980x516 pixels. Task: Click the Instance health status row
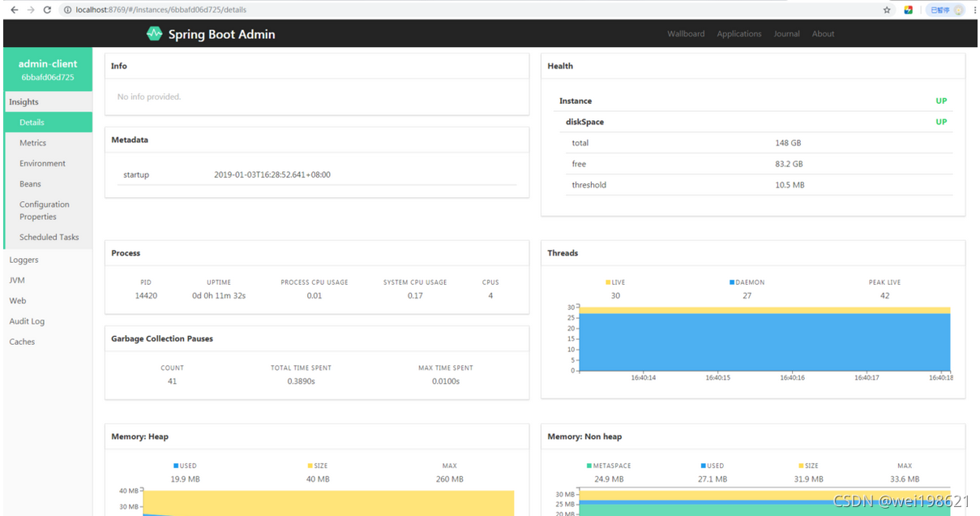[x=753, y=101]
